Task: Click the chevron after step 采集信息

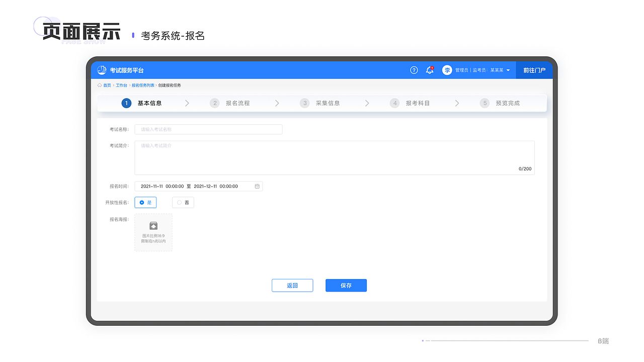Action: (x=367, y=103)
